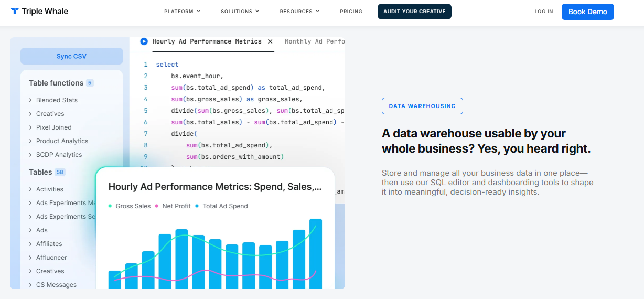644x299 pixels.
Task: Open the Platform menu
Action: (x=183, y=12)
